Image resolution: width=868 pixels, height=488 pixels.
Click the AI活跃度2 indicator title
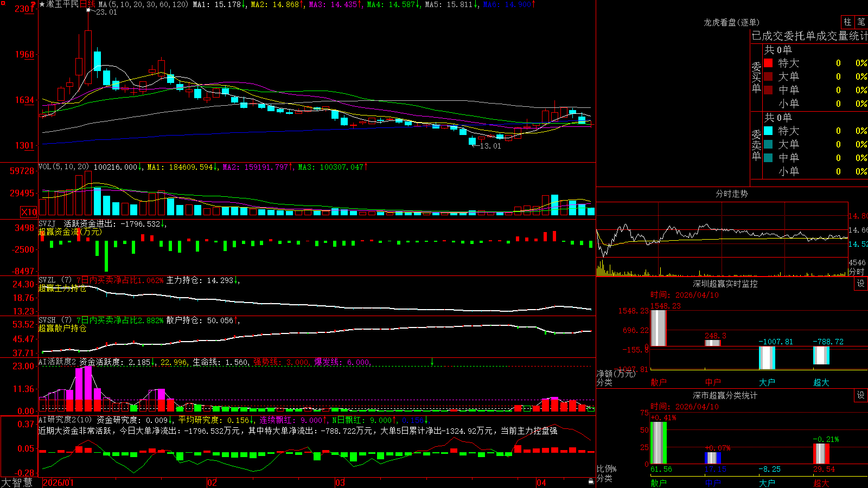click(58, 362)
